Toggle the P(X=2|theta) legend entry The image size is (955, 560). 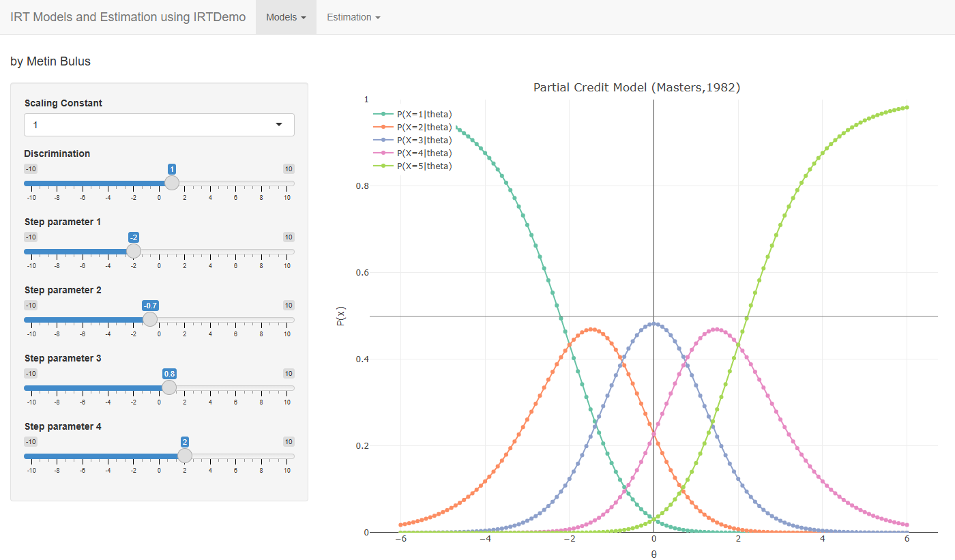point(413,127)
